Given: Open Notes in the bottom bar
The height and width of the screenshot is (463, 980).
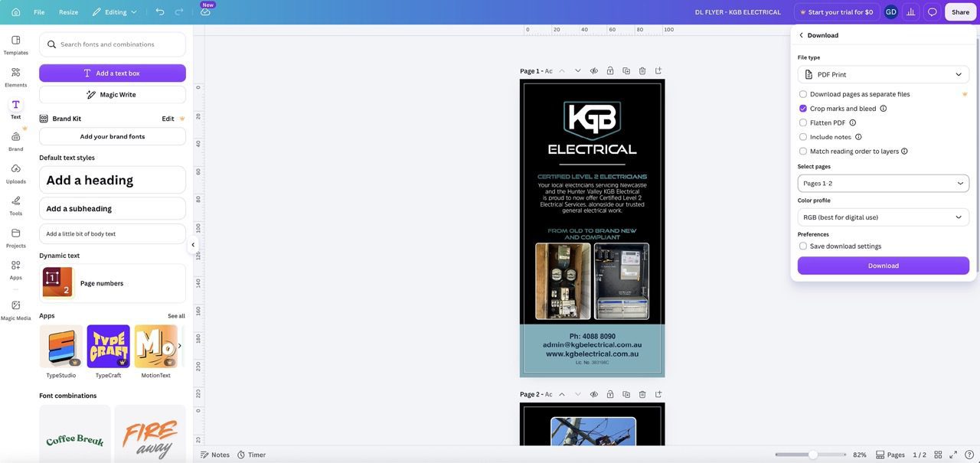Looking at the screenshot, I should 214,455.
